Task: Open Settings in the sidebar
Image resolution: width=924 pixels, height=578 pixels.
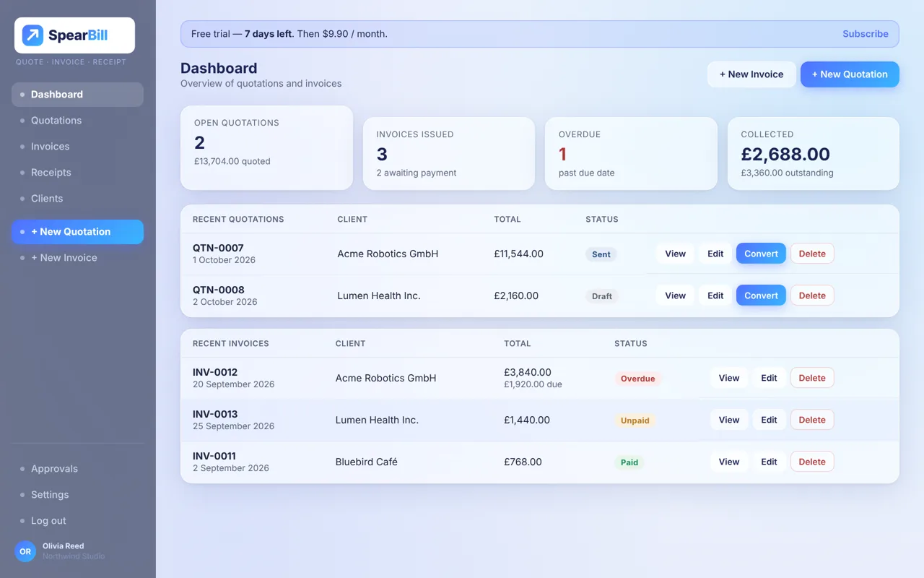Action: 77,495
